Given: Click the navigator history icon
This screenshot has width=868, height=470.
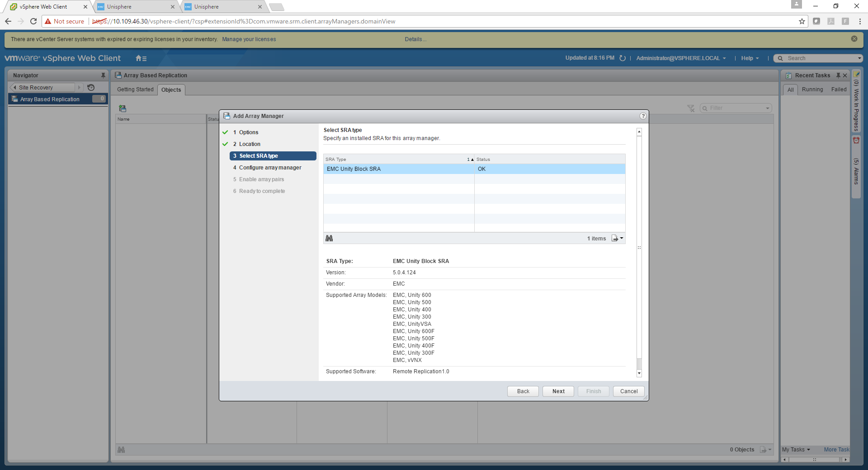Looking at the screenshot, I should [x=91, y=88].
